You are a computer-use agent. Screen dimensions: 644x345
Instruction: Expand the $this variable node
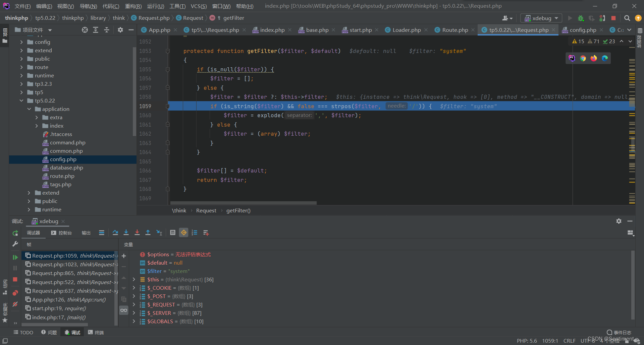(134, 279)
